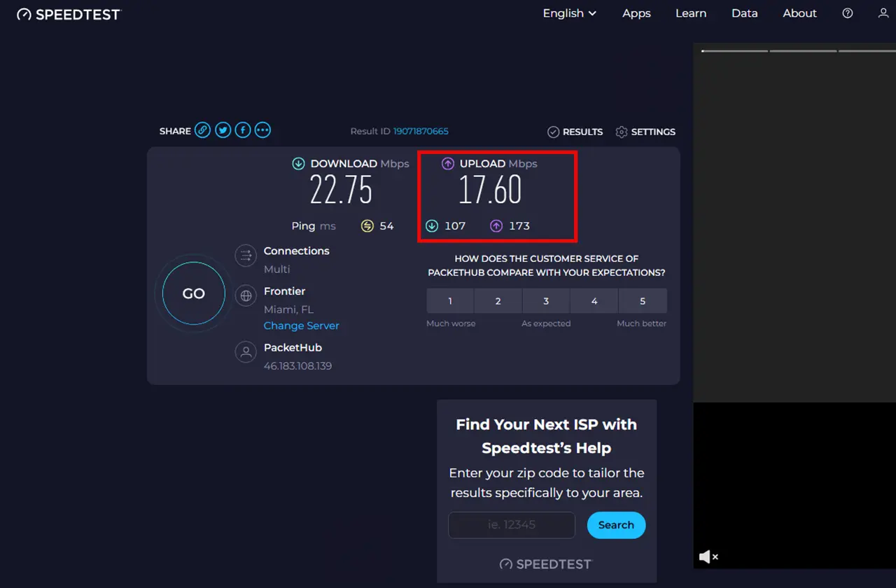The height and width of the screenshot is (588, 896).
Task: Click the Change Server link
Action: tap(301, 325)
